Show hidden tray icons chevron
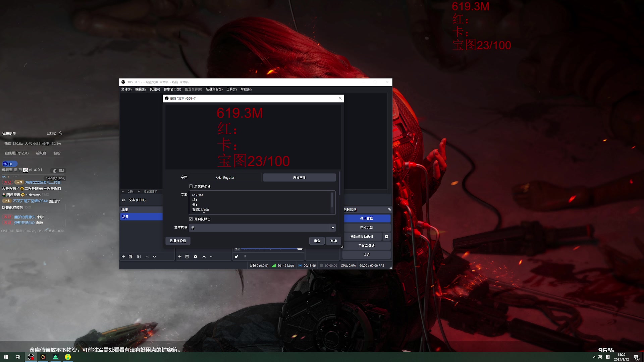This screenshot has height=362, width=644. point(594,357)
